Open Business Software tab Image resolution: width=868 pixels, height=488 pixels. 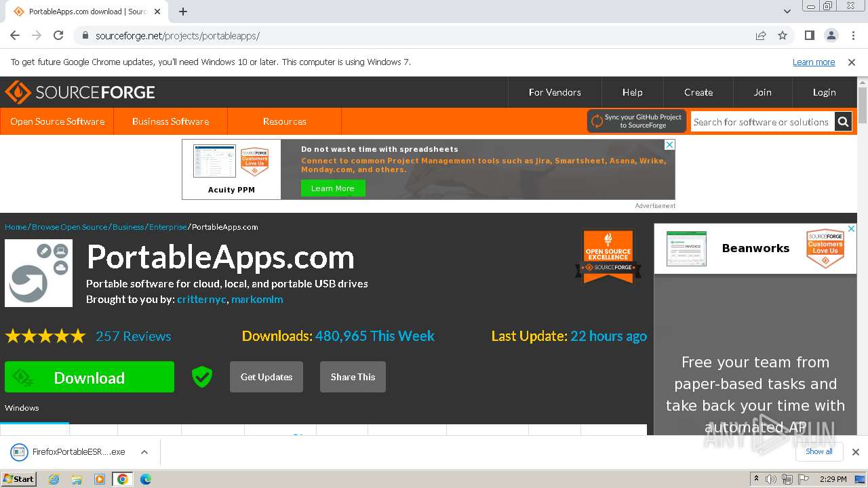click(170, 121)
